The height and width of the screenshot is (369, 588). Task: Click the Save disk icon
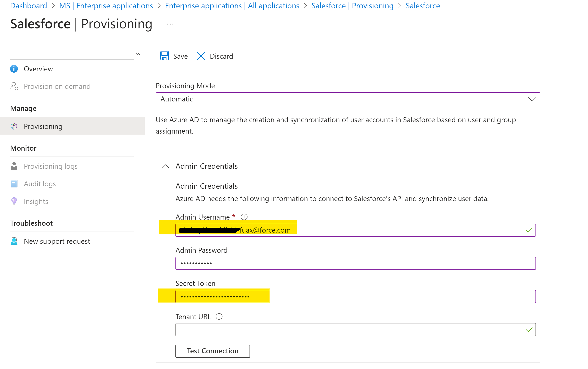pos(164,56)
